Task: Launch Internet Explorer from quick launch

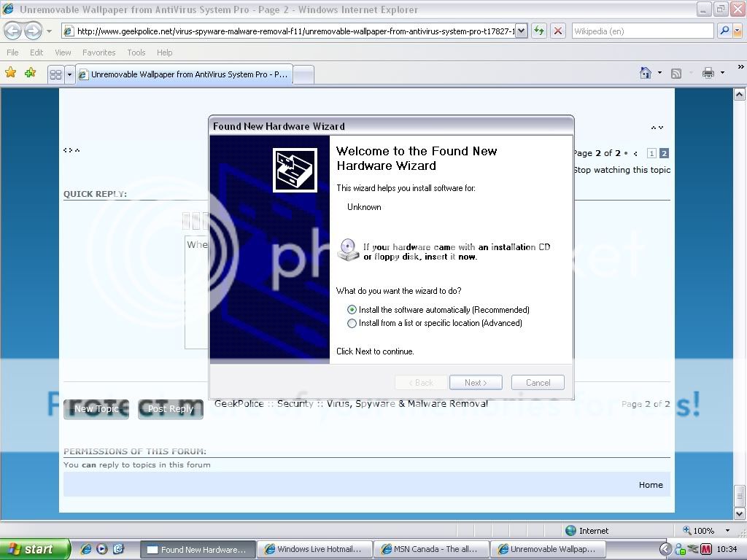Action: (x=86, y=549)
